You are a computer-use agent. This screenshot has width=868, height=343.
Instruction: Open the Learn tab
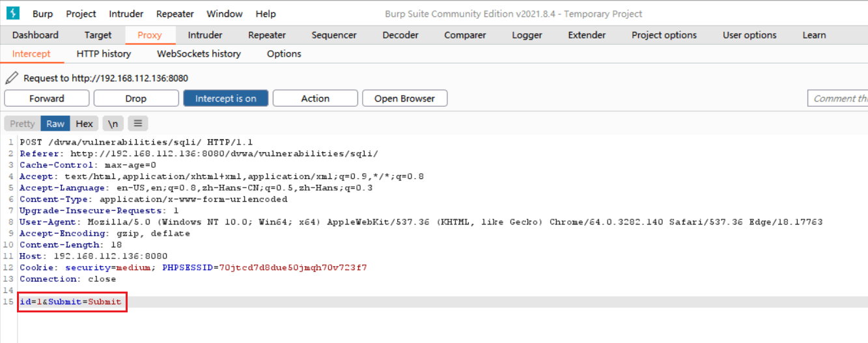point(814,35)
